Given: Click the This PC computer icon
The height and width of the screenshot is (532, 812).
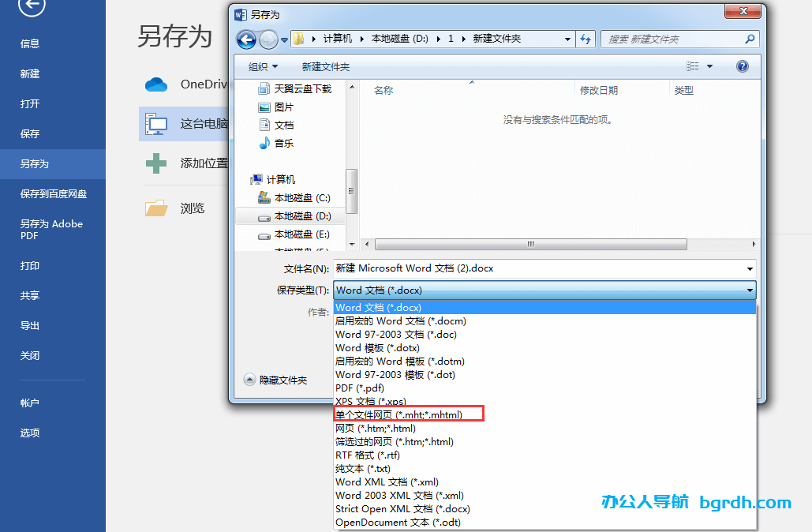Looking at the screenshot, I should pyautogui.click(x=156, y=124).
